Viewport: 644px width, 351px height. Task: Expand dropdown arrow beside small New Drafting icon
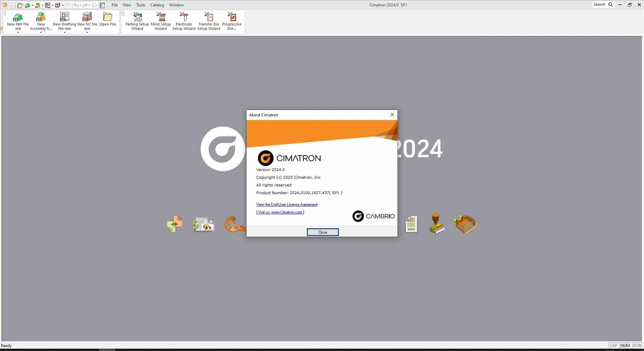53,5
